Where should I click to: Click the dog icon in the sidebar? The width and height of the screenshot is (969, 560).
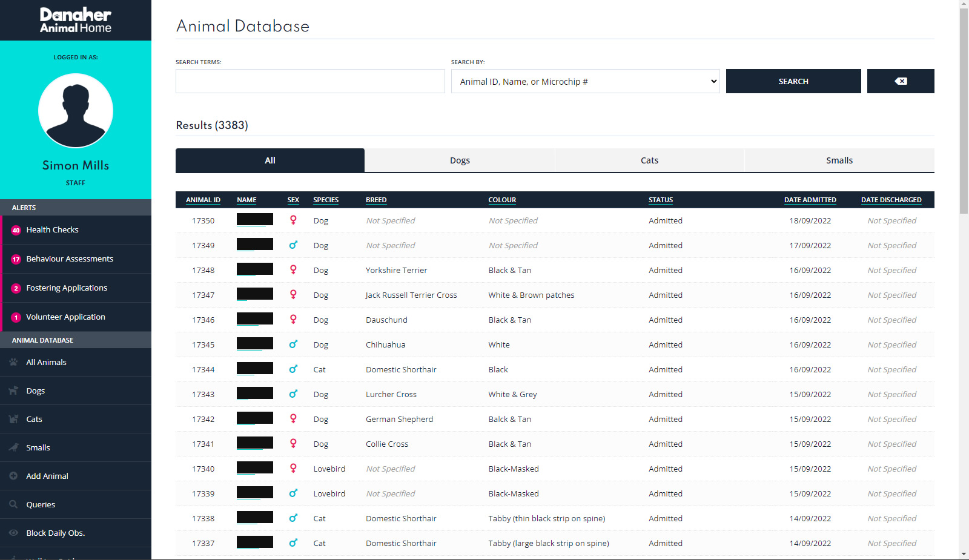(13, 390)
